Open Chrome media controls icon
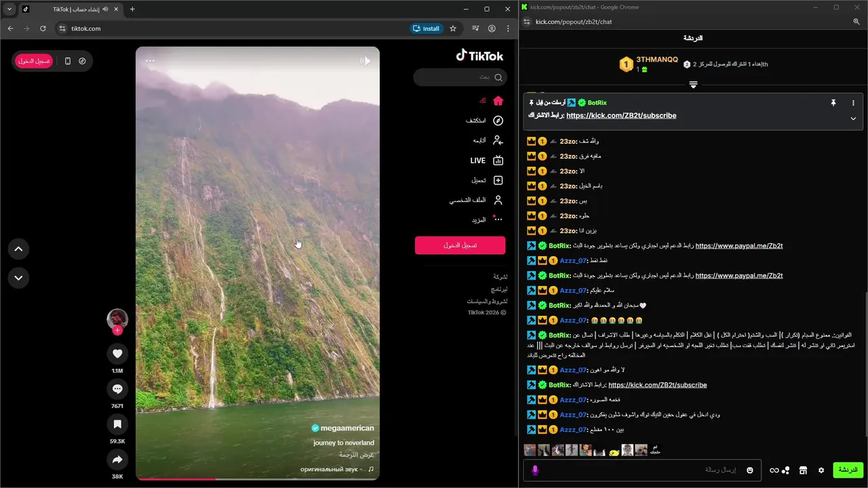 [475, 28]
